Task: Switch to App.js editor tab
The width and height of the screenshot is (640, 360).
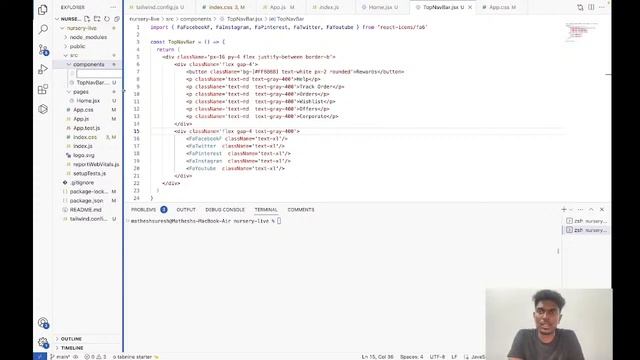Action: (x=282, y=7)
